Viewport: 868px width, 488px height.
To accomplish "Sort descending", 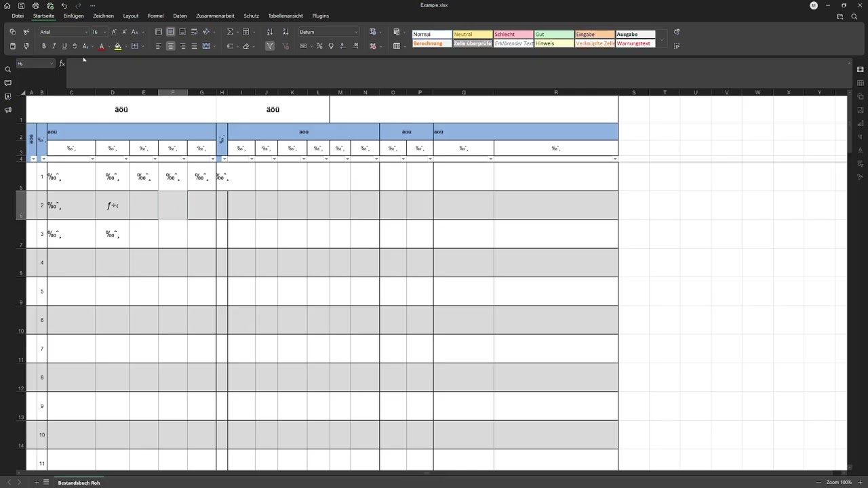I will [285, 32].
